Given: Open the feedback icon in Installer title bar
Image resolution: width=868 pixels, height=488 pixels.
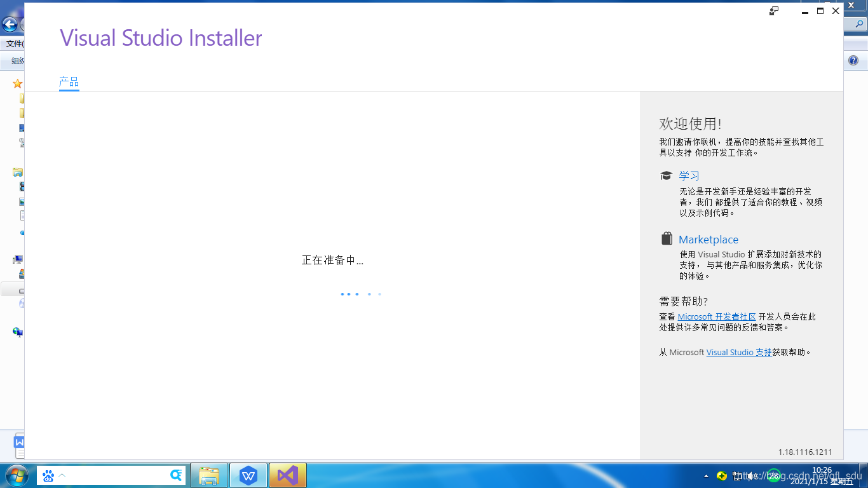Looking at the screenshot, I should click(774, 11).
